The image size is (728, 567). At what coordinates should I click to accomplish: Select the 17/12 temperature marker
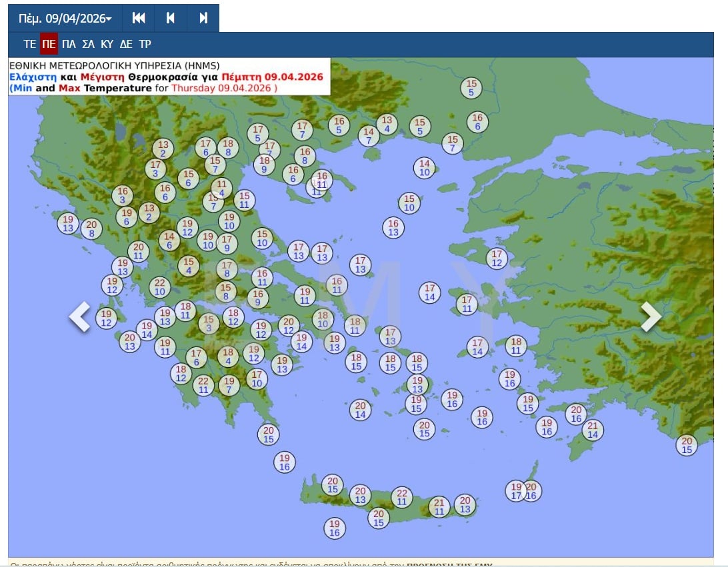click(497, 259)
